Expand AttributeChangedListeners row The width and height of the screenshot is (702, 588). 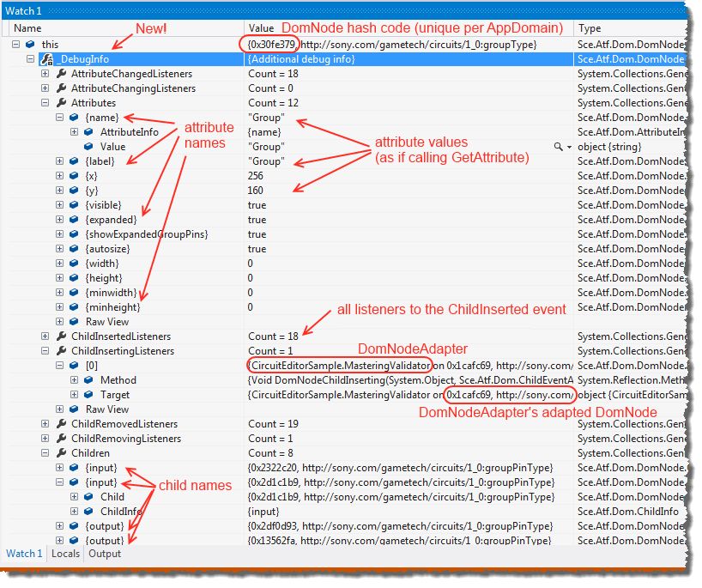coord(45,74)
